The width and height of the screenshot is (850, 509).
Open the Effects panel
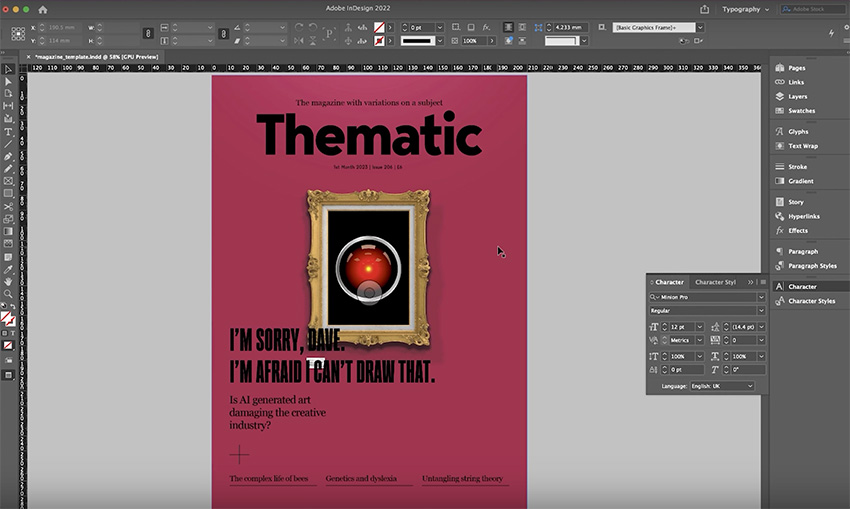(x=797, y=231)
